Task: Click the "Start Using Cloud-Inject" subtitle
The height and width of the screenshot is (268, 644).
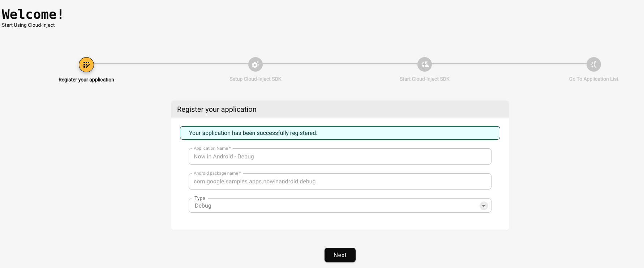Action: 28,25
